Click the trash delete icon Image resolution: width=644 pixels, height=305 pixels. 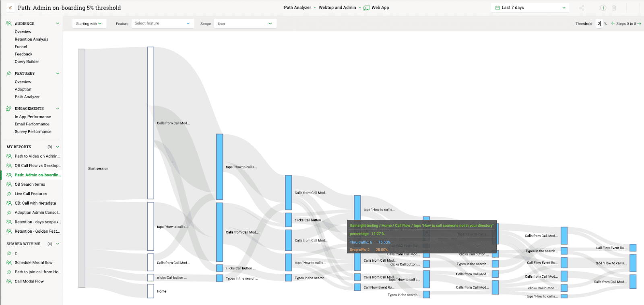pyautogui.click(x=614, y=8)
